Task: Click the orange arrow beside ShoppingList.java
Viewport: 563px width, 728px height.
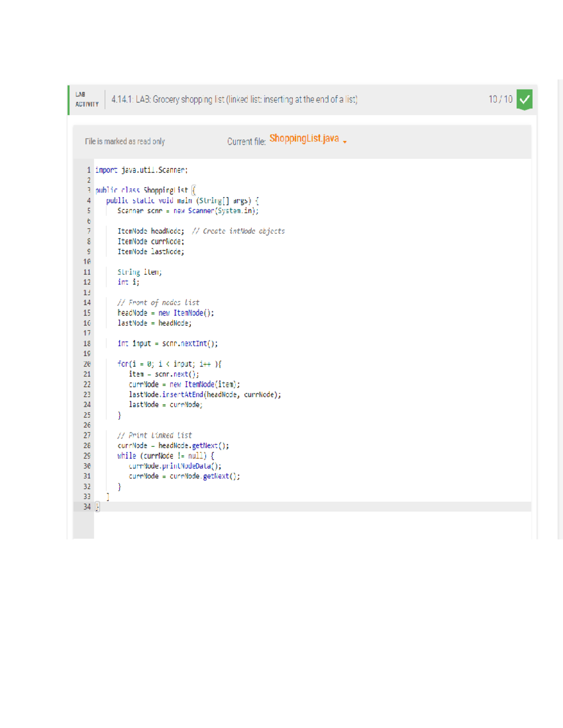Action: click(344, 141)
